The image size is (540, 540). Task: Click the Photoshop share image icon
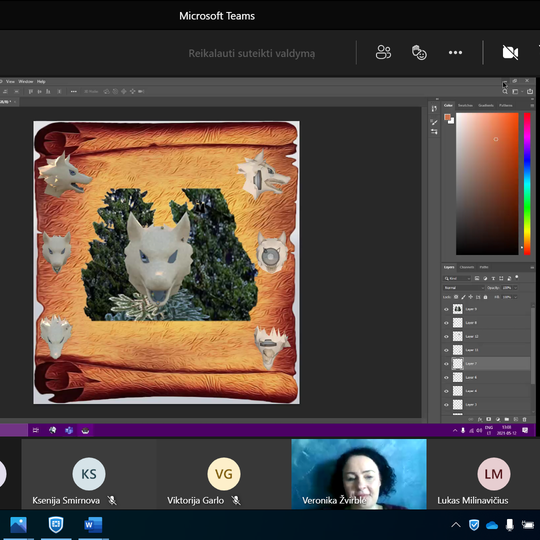[x=530, y=92]
